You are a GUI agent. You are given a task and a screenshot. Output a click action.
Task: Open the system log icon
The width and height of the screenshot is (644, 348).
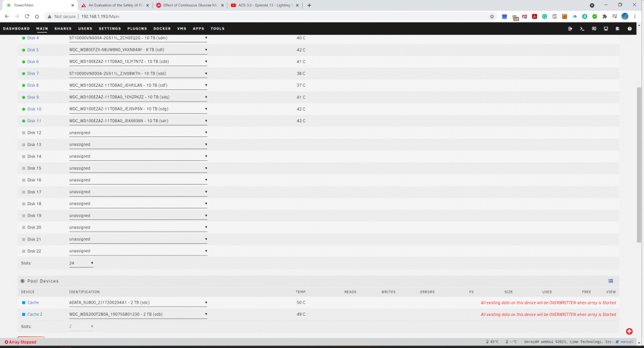pos(618,29)
